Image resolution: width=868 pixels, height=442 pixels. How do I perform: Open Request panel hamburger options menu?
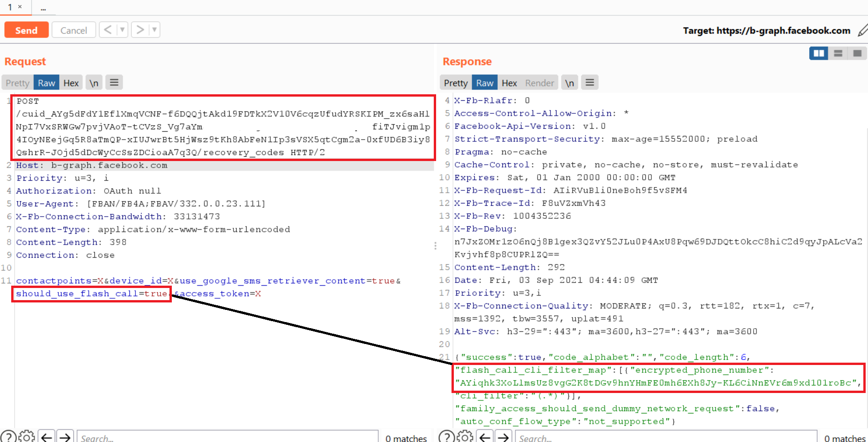(114, 83)
